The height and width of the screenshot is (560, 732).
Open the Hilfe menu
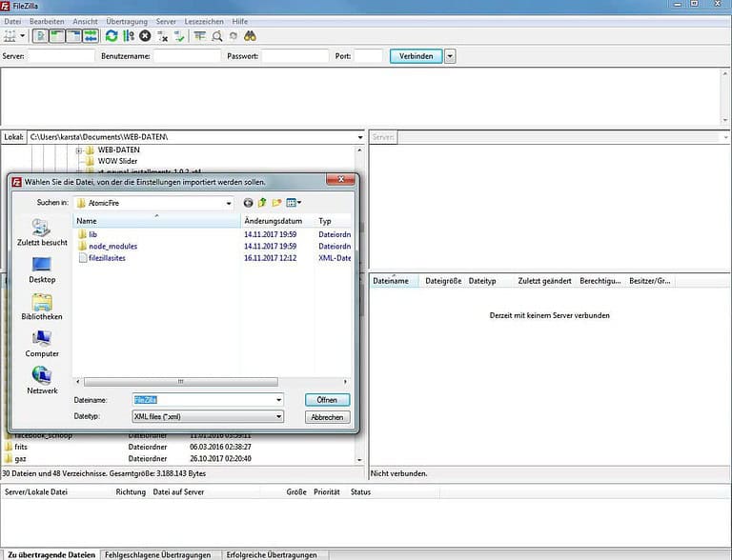(240, 22)
